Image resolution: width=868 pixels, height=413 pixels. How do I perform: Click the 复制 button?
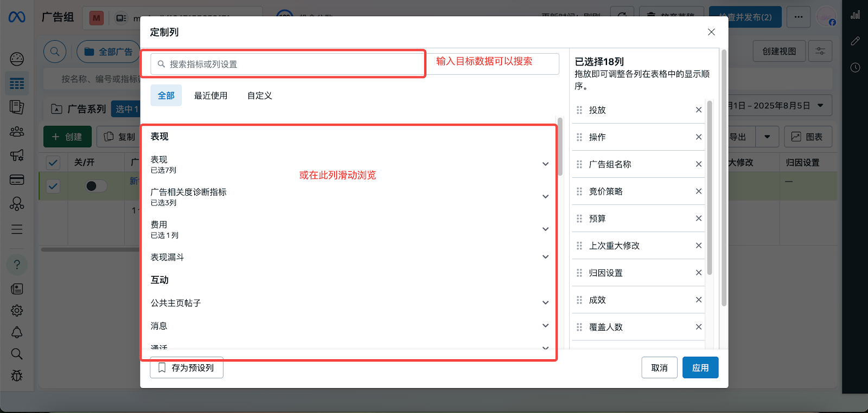coord(119,137)
